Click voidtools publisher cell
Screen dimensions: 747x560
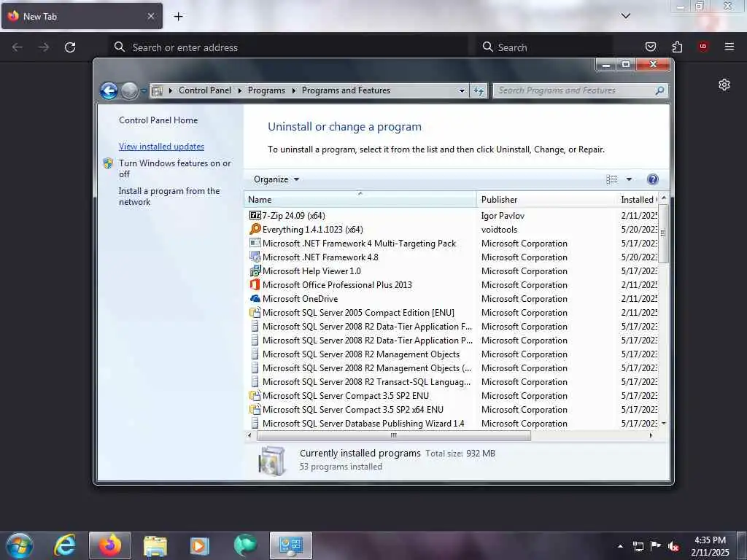click(x=499, y=230)
